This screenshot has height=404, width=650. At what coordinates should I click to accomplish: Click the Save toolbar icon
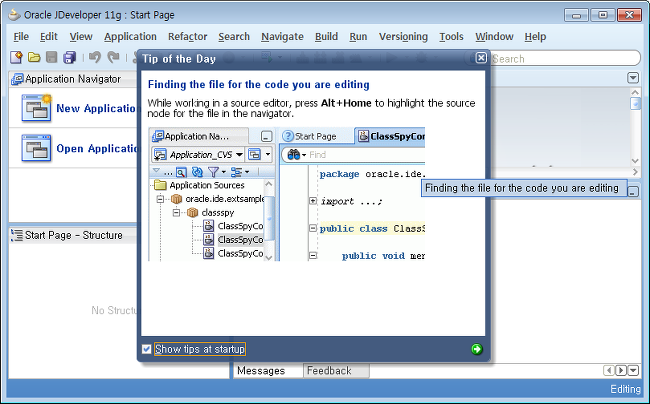51,57
